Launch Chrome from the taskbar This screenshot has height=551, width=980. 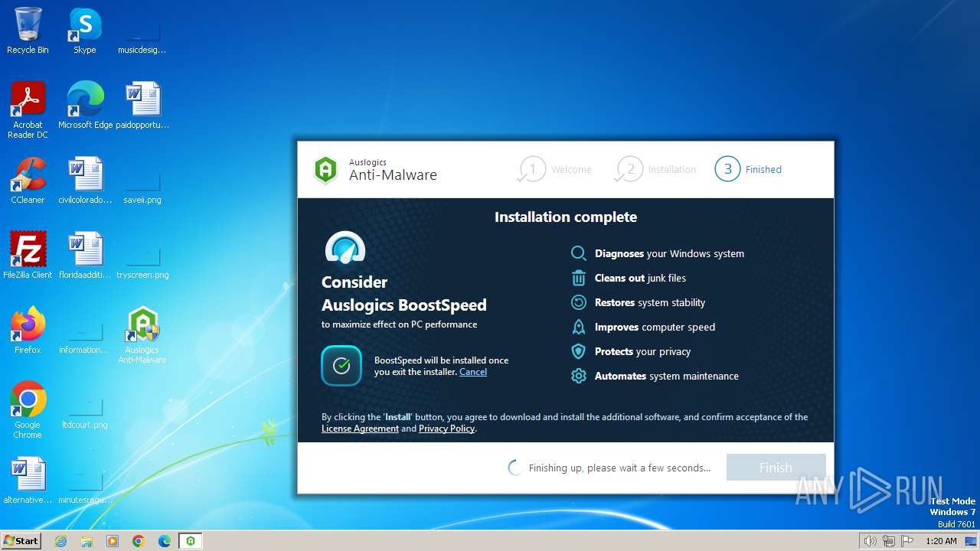pyautogui.click(x=139, y=541)
